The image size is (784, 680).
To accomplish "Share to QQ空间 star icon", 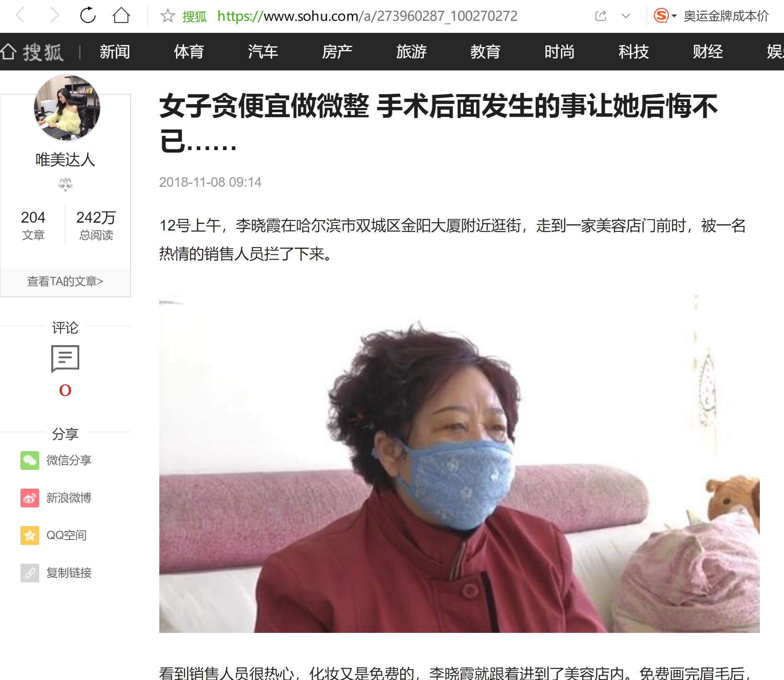I will [30, 535].
